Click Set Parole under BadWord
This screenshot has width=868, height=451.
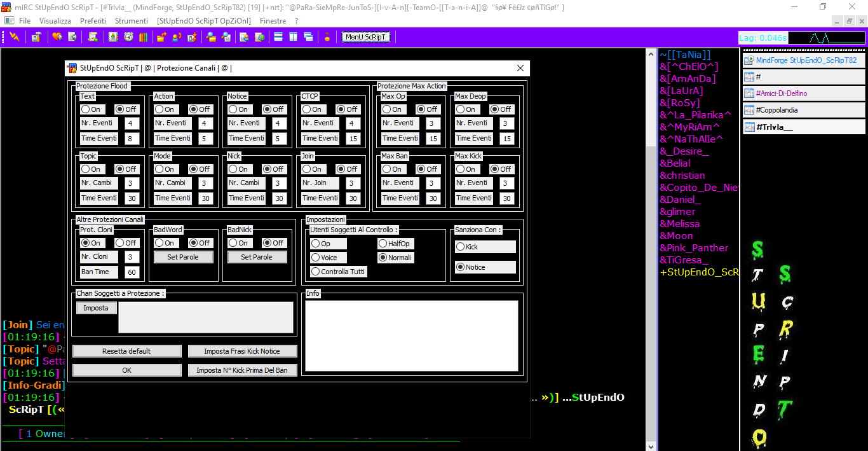pyautogui.click(x=183, y=257)
